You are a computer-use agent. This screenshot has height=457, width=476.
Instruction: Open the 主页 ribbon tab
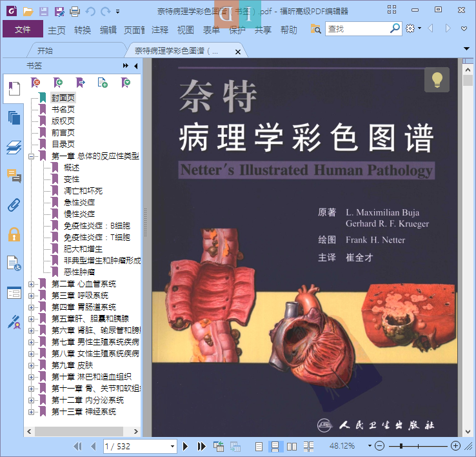[57, 30]
